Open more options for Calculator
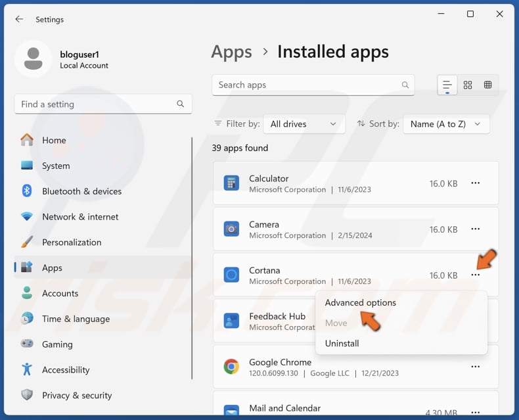 pos(476,183)
